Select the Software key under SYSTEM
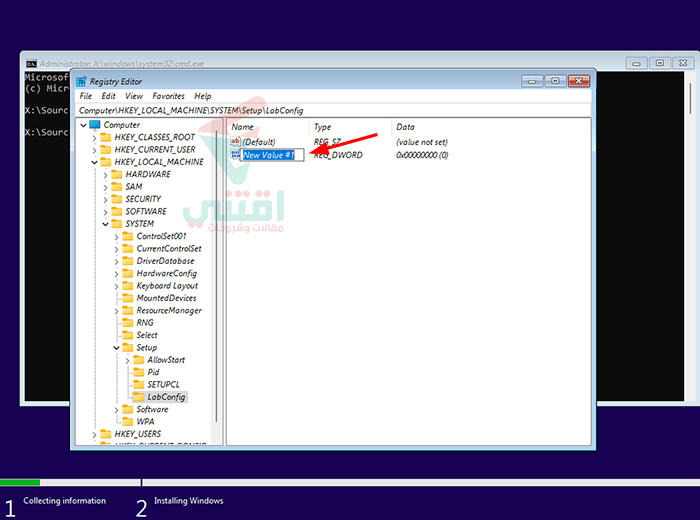700x520 pixels. pos(152,409)
